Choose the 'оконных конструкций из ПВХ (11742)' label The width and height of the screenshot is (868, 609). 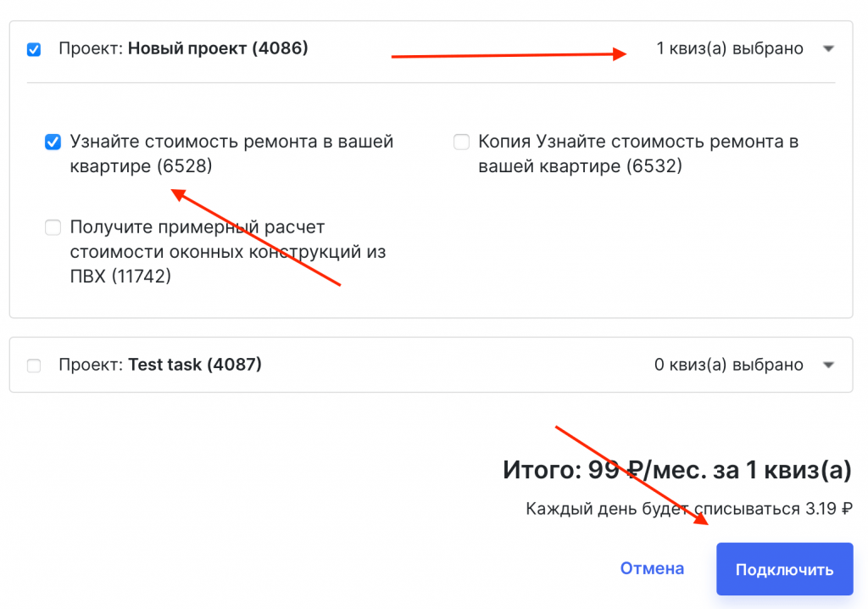227,251
